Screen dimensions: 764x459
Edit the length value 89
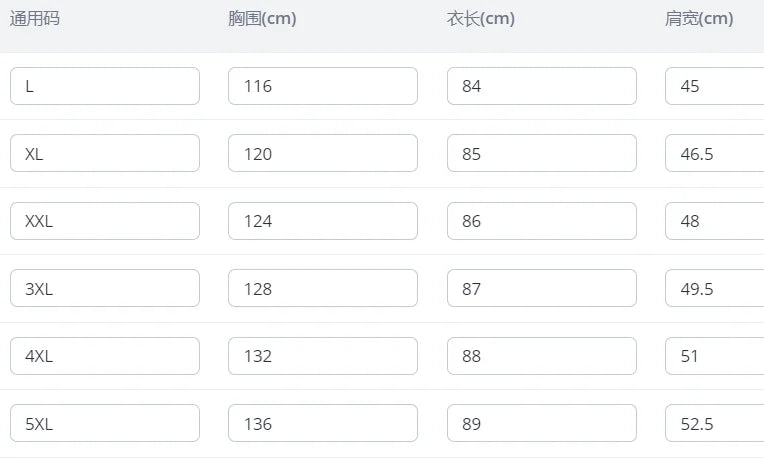(x=541, y=424)
